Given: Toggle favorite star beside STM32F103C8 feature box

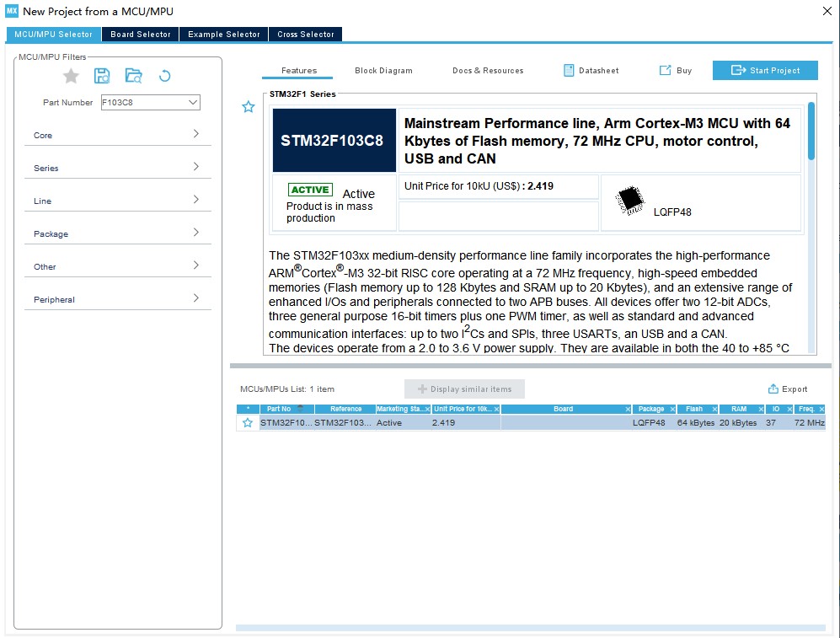Looking at the screenshot, I should 248,106.
